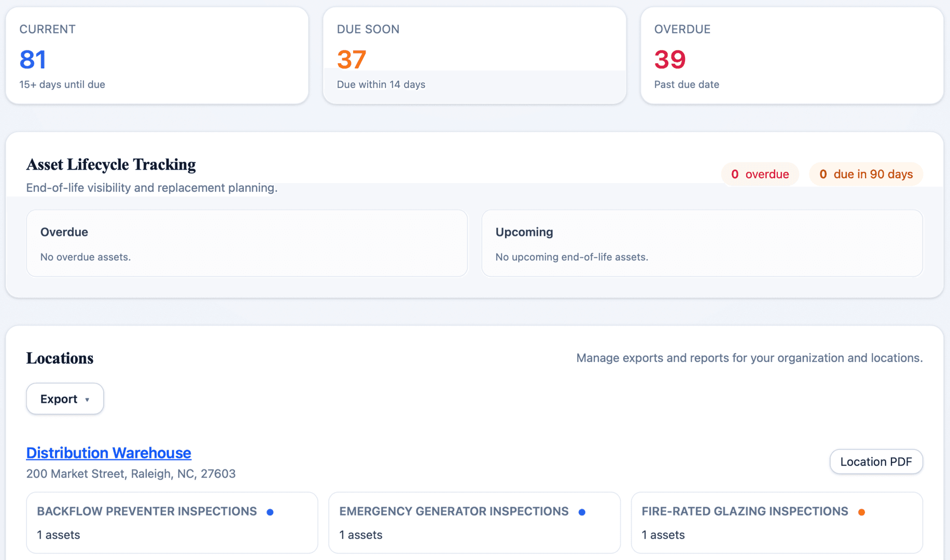Click the Export dropdown arrow
Viewport: 950px width, 560px height.
click(x=87, y=400)
